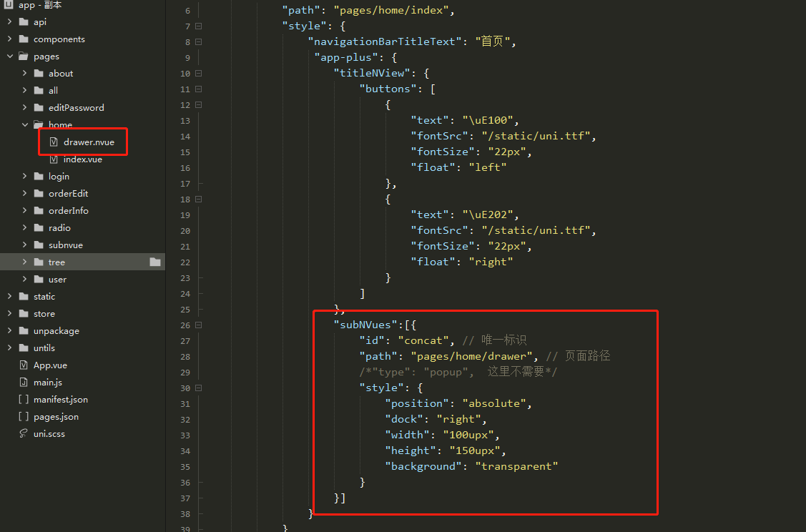The height and width of the screenshot is (532, 806).
Task: Open manifest.json in the project tree
Action: coord(61,400)
